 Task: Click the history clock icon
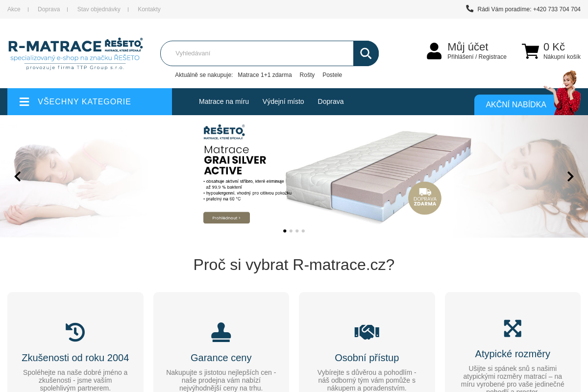point(75,332)
